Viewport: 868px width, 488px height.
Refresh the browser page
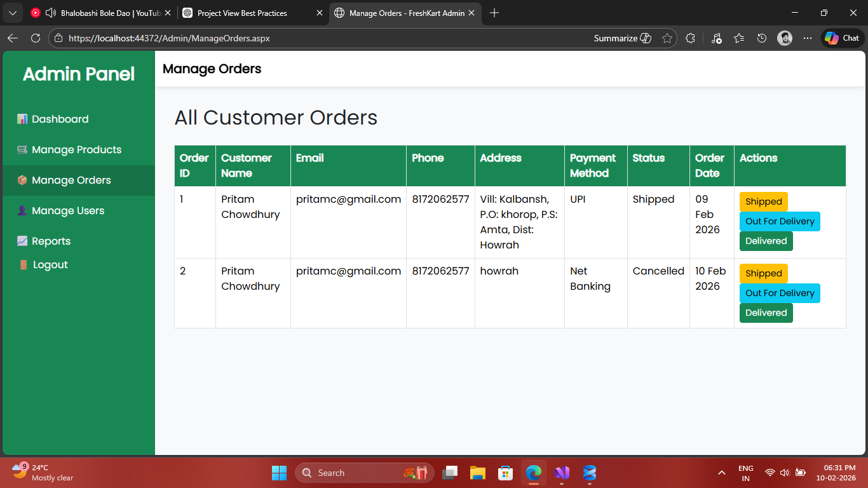point(36,38)
